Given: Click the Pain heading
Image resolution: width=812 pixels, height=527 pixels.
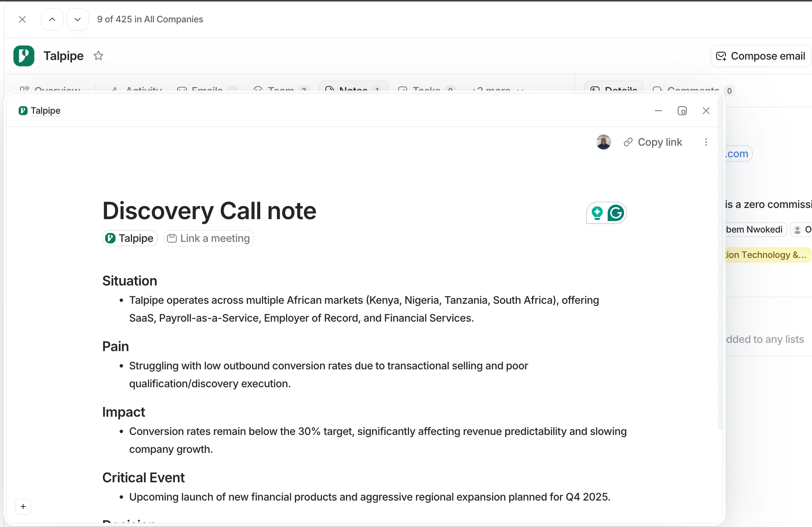Looking at the screenshot, I should coord(116,347).
